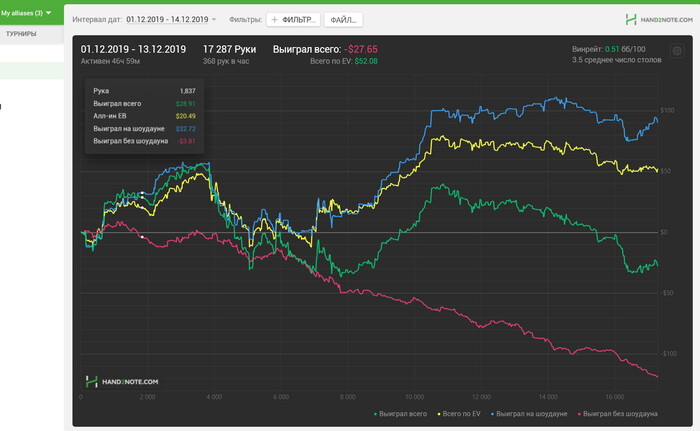Image resolution: width=700 pixels, height=431 pixels.
Task: Toggle the Выиграл без шоудауна legend series
Action: (617, 414)
